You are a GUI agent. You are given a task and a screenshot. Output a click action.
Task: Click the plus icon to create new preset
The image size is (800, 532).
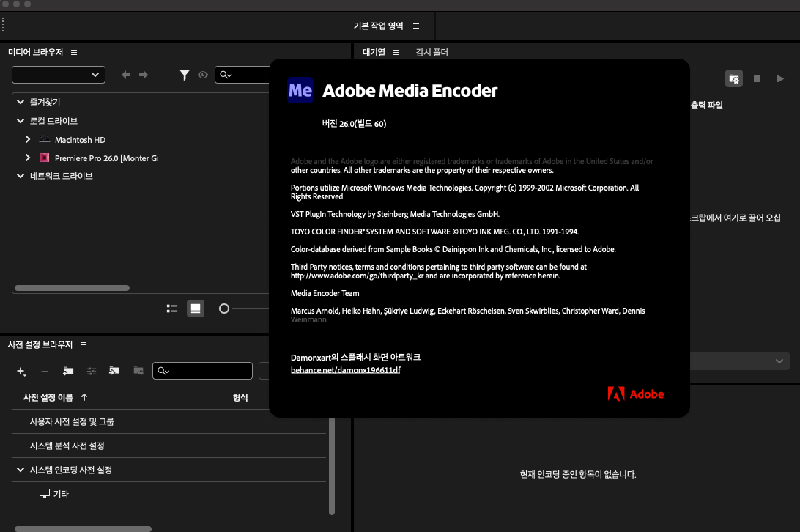click(21, 372)
